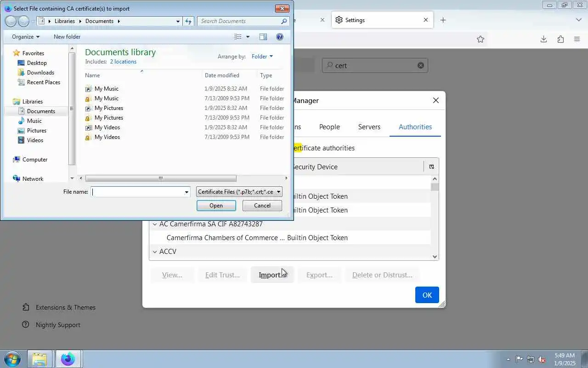
Task: Switch to People tab in Certificate Manager
Action: tap(329, 127)
